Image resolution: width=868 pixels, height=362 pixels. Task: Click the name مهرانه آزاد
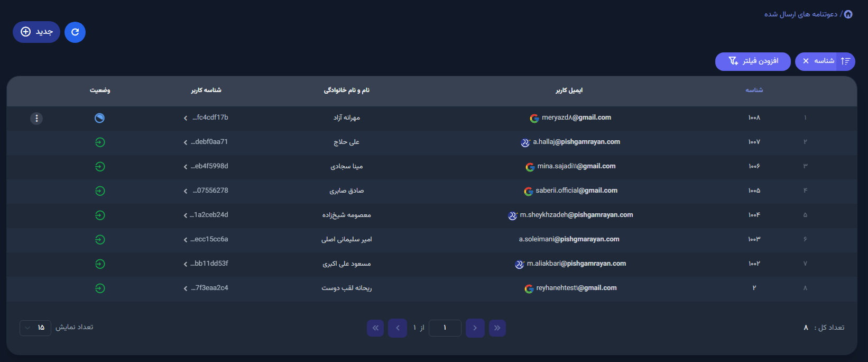coord(347,117)
